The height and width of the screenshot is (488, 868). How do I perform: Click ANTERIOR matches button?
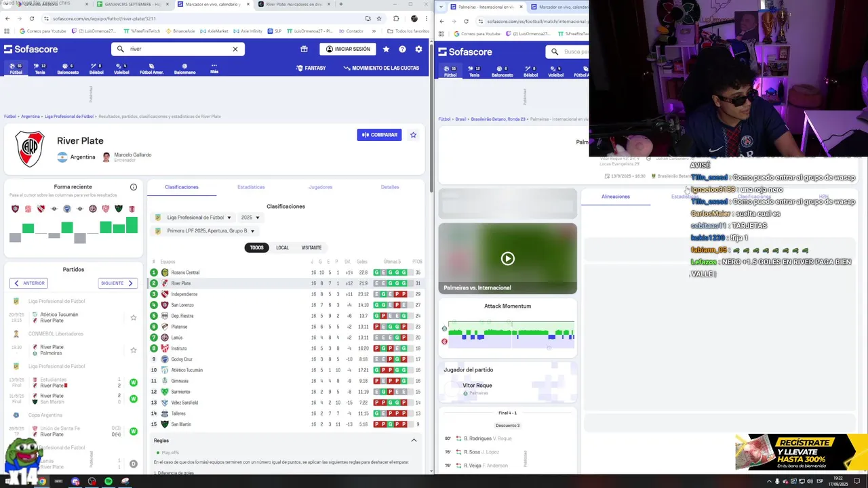pyautogui.click(x=28, y=283)
